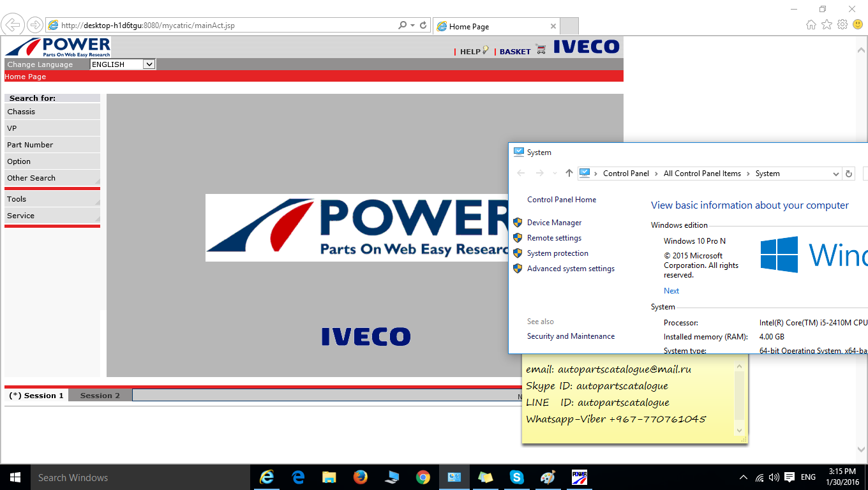Open Skype from the taskbar
Viewport: 868px width, 490px height.
pos(517,477)
